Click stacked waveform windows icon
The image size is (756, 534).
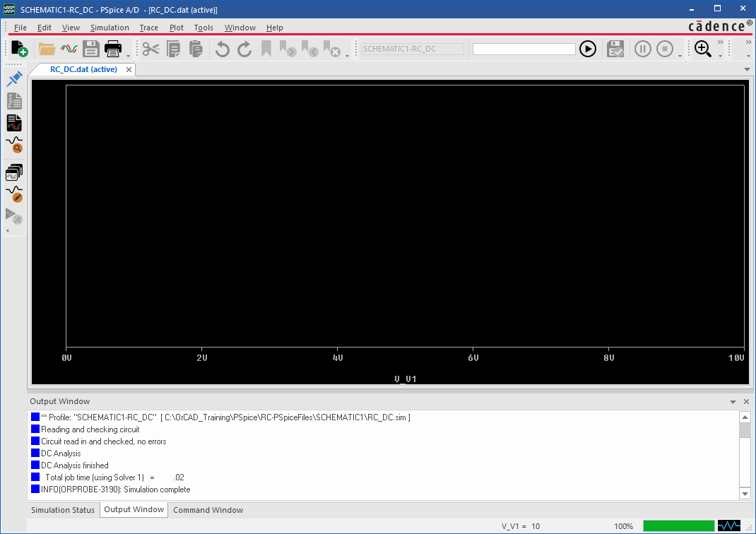pyautogui.click(x=14, y=172)
